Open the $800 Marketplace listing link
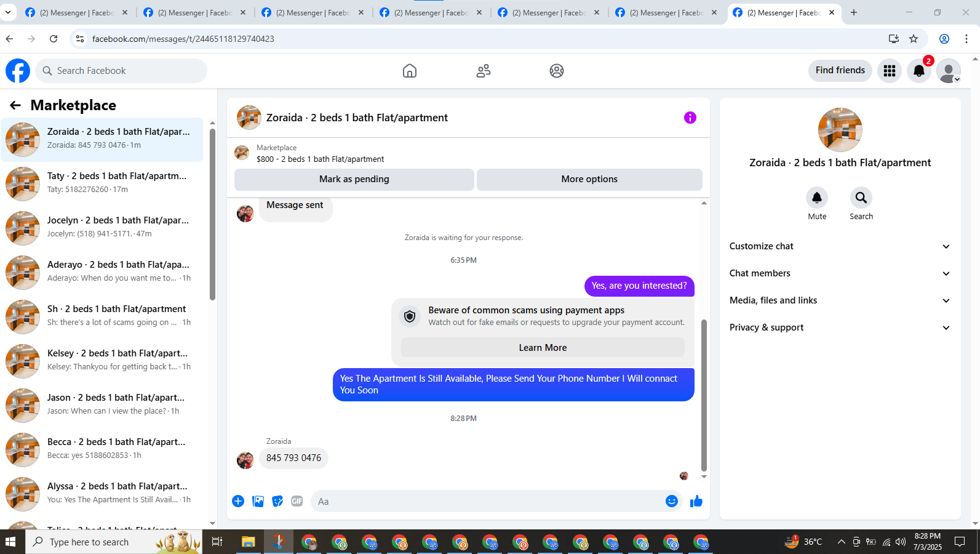Viewport: 980px width, 554px height. pos(320,159)
